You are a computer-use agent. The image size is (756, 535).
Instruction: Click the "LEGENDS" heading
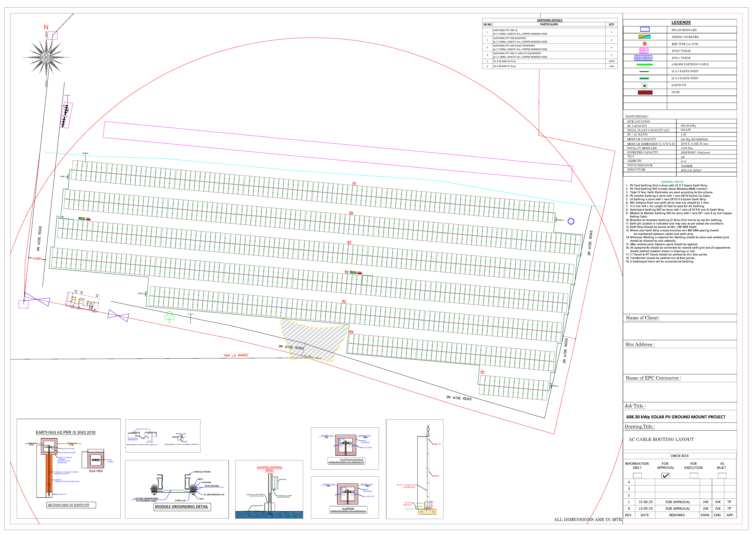681,22
